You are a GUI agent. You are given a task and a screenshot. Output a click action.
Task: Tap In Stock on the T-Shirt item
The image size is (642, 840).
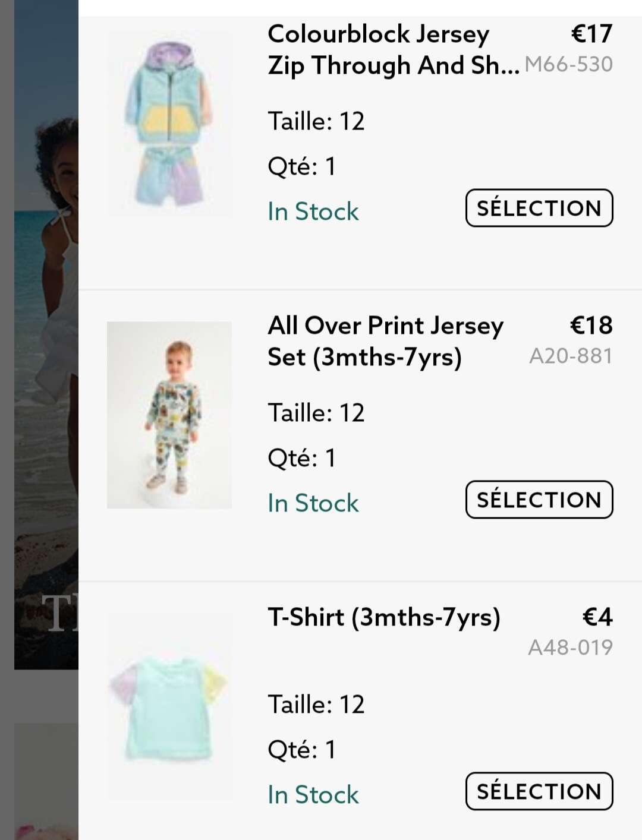[x=313, y=795]
